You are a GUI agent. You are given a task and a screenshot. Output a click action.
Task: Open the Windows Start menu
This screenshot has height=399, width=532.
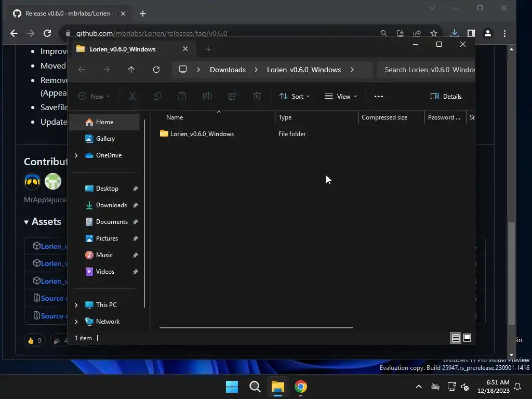click(x=232, y=387)
